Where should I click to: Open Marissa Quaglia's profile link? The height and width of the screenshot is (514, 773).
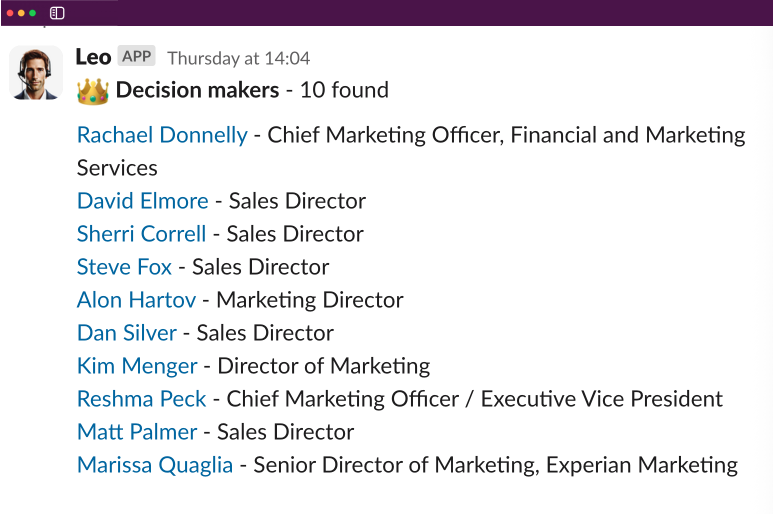[x=155, y=465]
